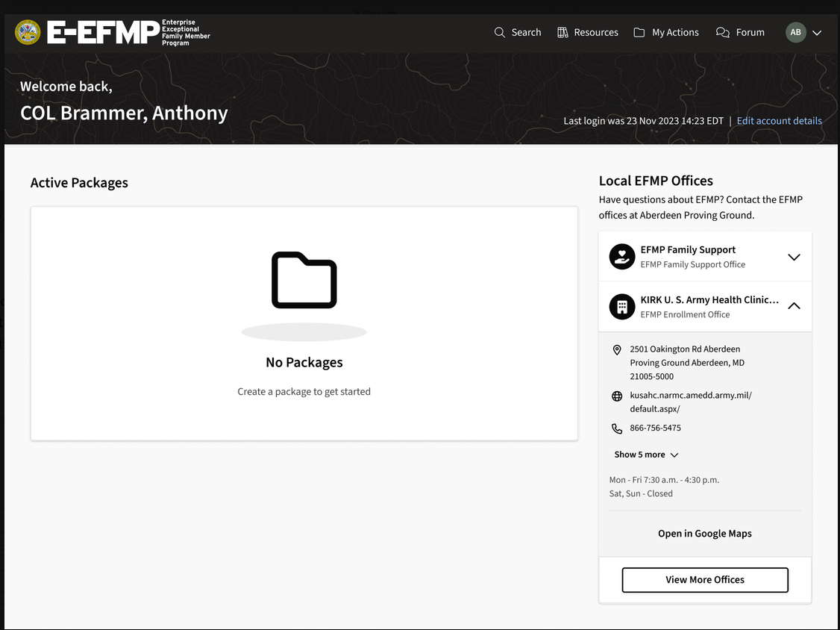840x630 pixels.
Task: Click the EFMP Family Support Office subtitle
Action: [x=693, y=264]
